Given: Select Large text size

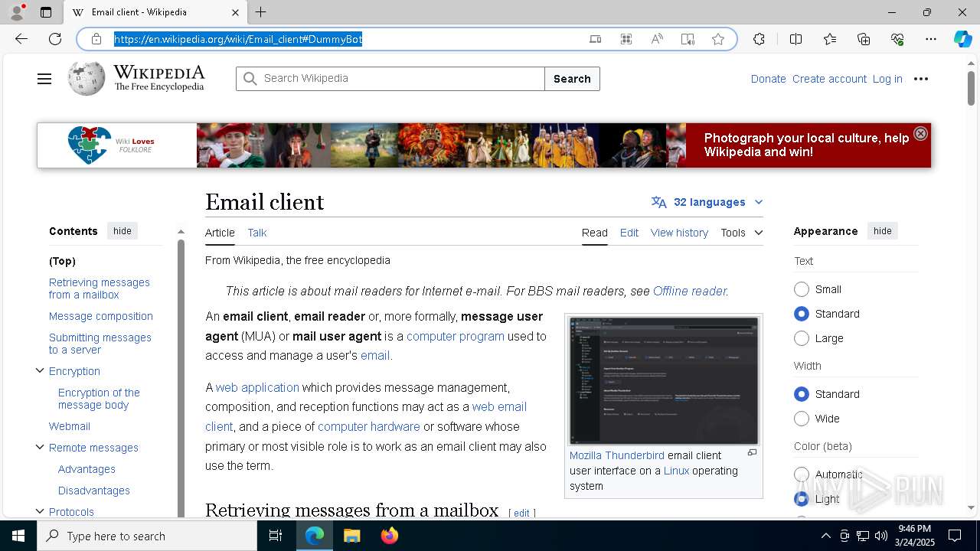Looking at the screenshot, I should [x=802, y=338].
